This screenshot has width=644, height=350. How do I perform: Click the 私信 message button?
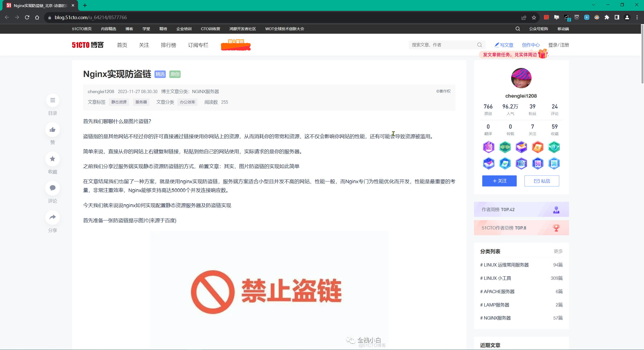tap(542, 181)
